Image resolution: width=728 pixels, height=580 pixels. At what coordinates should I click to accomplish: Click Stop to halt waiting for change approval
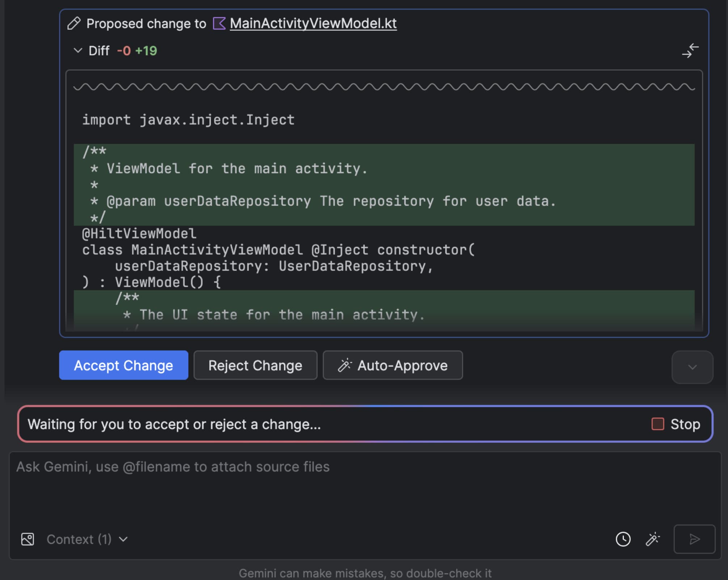point(685,424)
